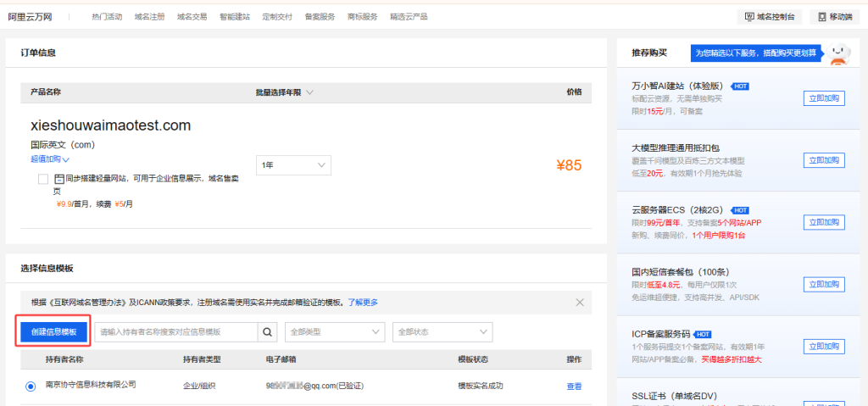The width and height of the screenshot is (868, 406).
Task: Open 域名控制台 console button
Action: click(770, 16)
